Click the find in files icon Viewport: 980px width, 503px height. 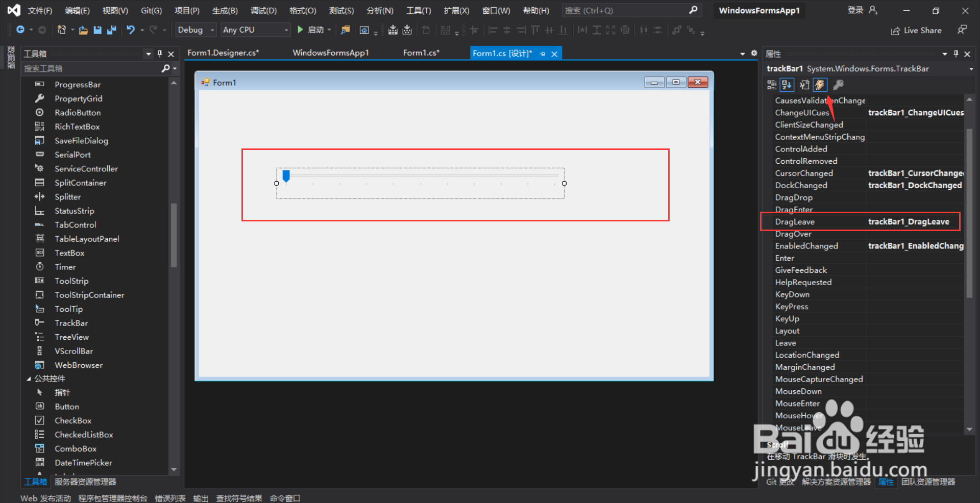(346, 30)
